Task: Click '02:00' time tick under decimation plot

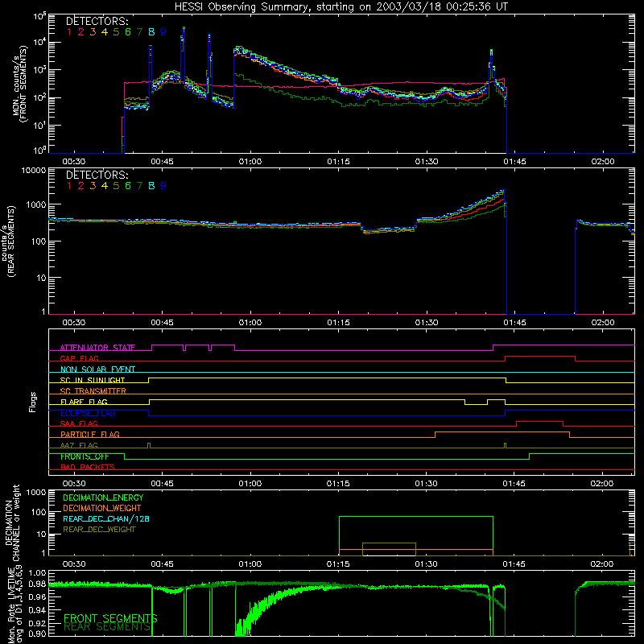Action: pos(601,564)
